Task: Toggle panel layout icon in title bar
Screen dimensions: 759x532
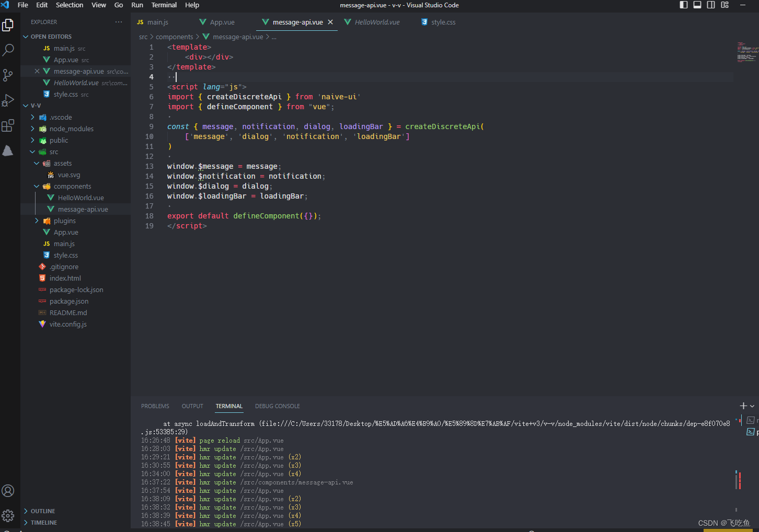Action: (697, 5)
